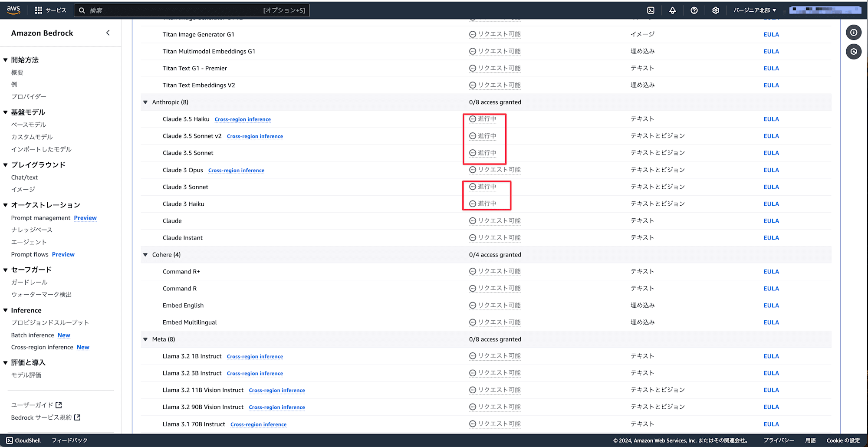Open Cross-region inference link for Claude 3 Opus

point(236,171)
